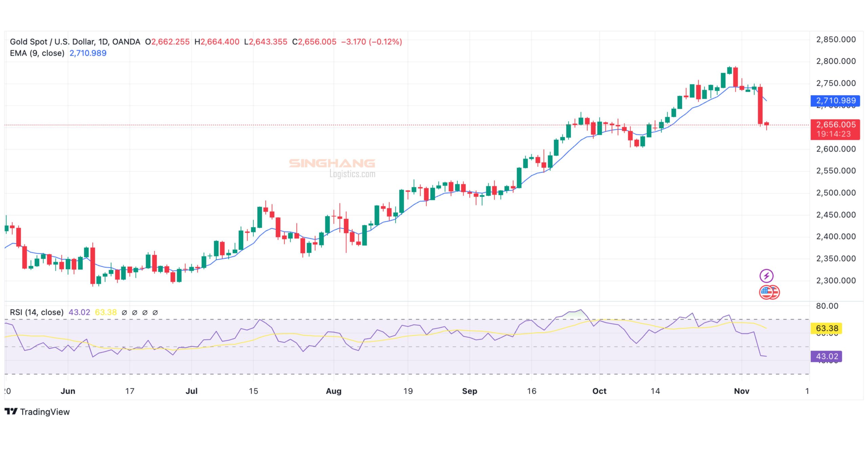Select the EMA (9, close) indicator label

click(x=37, y=53)
